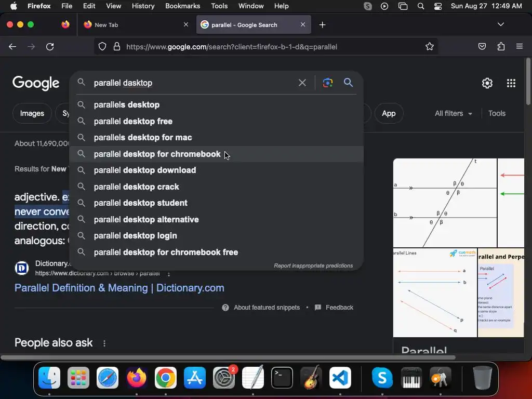Open Parallel Definition & Meaning Dictionary.com link
This screenshot has height=399, width=532.
119,288
